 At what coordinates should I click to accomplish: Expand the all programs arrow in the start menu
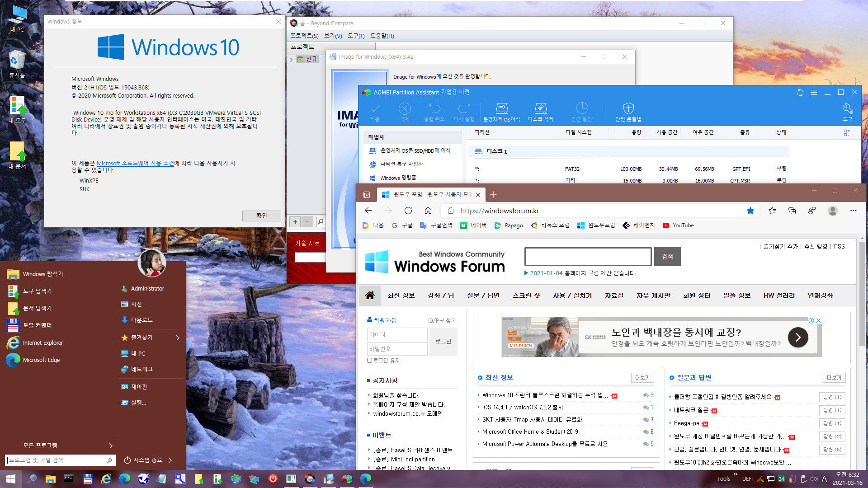click(111, 446)
